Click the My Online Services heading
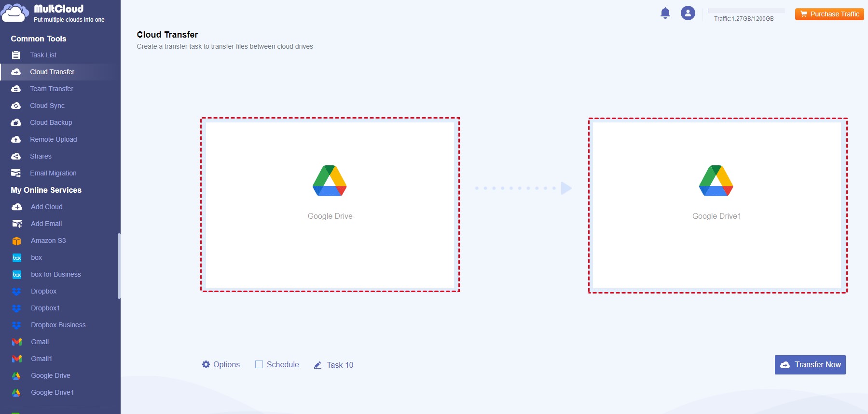The height and width of the screenshot is (414, 868). (x=46, y=190)
